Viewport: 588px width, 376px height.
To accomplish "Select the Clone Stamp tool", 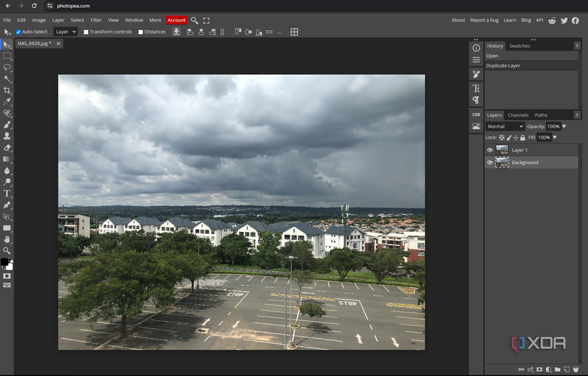I will (x=6, y=136).
